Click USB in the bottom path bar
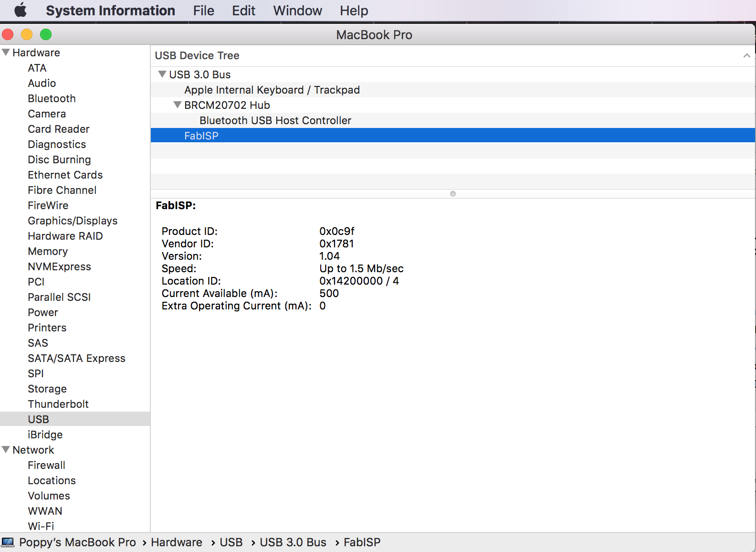 [x=231, y=542]
